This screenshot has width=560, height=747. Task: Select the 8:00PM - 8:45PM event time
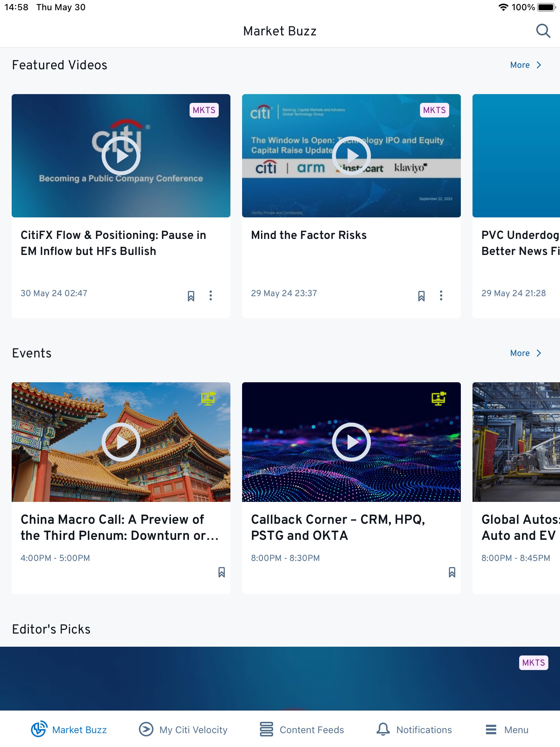point(516,558)
